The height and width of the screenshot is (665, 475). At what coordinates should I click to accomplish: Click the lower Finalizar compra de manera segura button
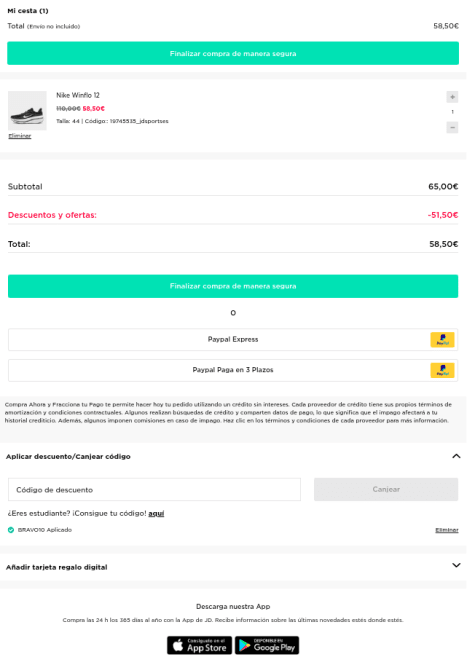[x=233, y=286]
